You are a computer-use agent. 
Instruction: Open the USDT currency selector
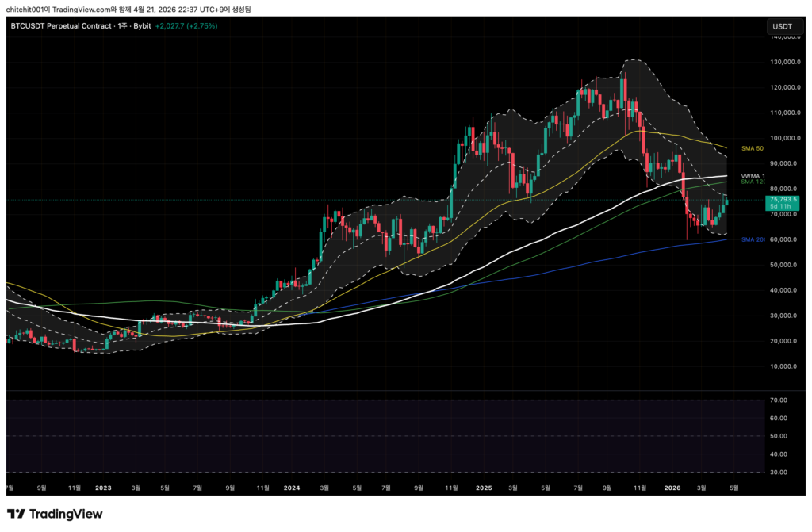point(782,27)
